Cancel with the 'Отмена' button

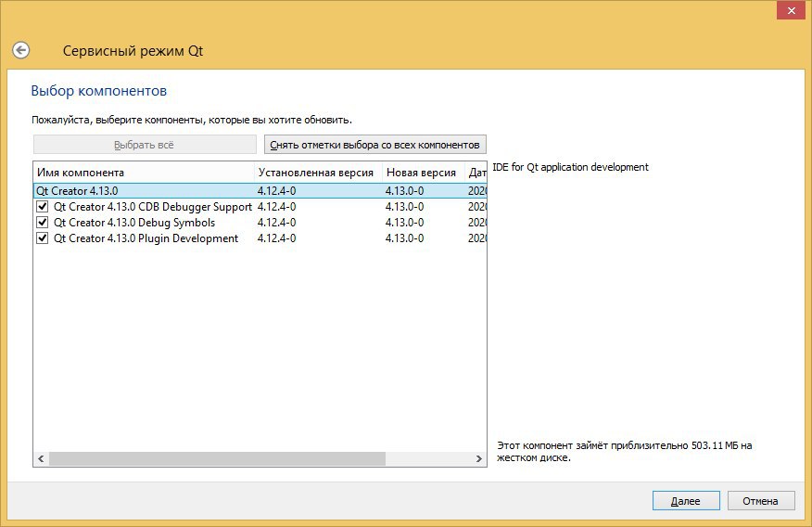[x=760, y=501]
